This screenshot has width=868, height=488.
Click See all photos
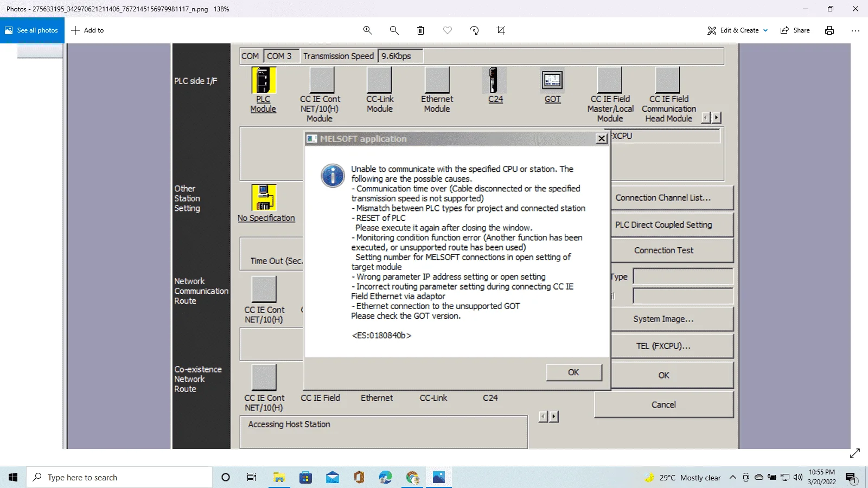(32, 30)
